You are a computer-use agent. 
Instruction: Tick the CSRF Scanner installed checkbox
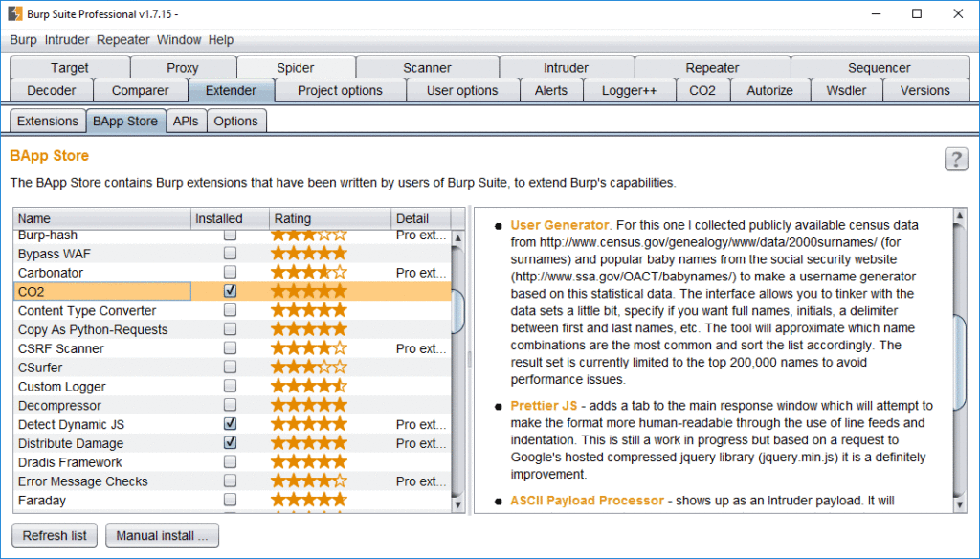(230, 347)
